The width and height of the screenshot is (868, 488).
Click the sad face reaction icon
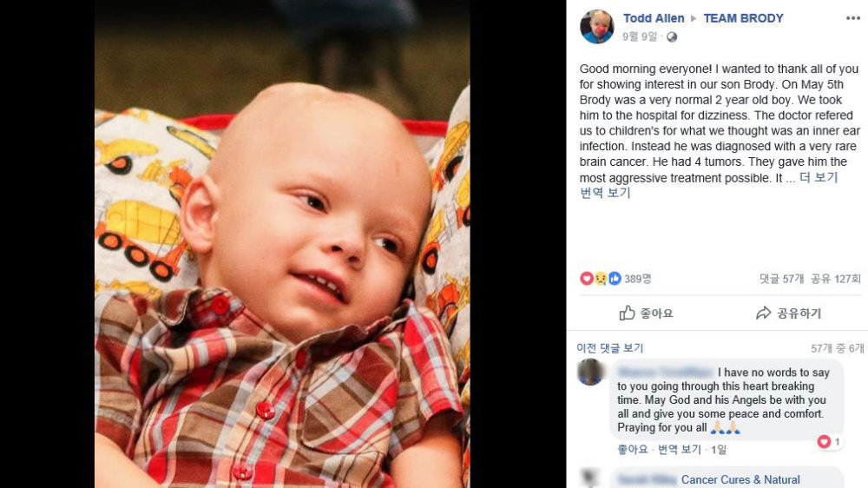click(601, 279)
